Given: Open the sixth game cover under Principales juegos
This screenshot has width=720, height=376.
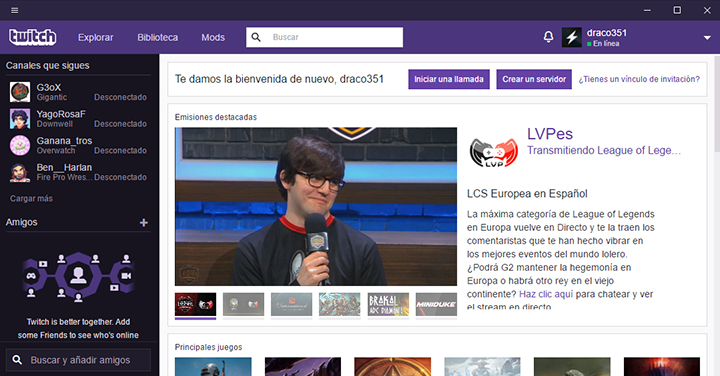Looking at the screenshot, I should (x=662, y=367).
